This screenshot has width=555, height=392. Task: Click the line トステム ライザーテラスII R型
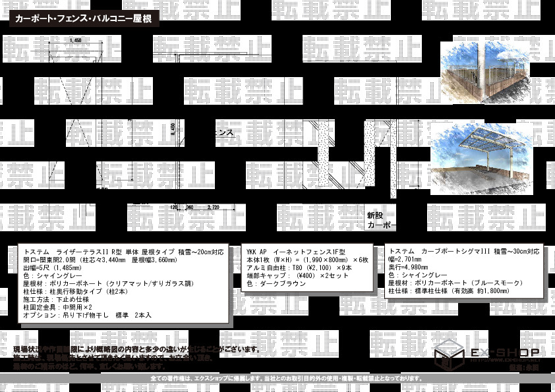click(x=123, y=252)
